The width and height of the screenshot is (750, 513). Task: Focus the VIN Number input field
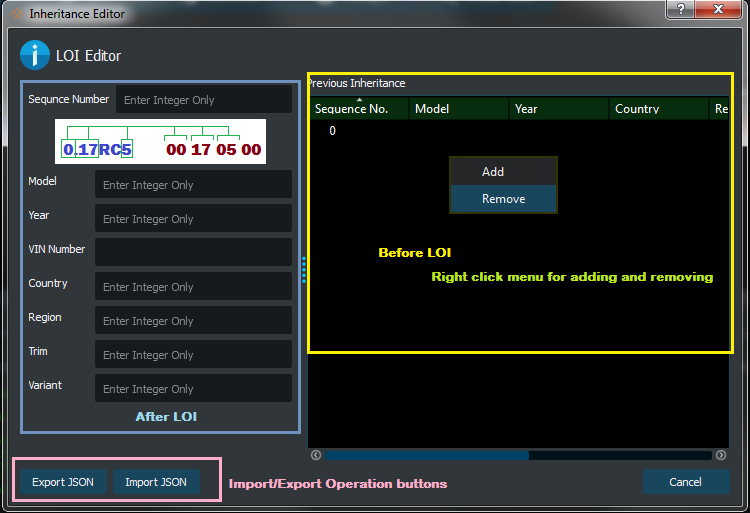[x=193, y=252]
